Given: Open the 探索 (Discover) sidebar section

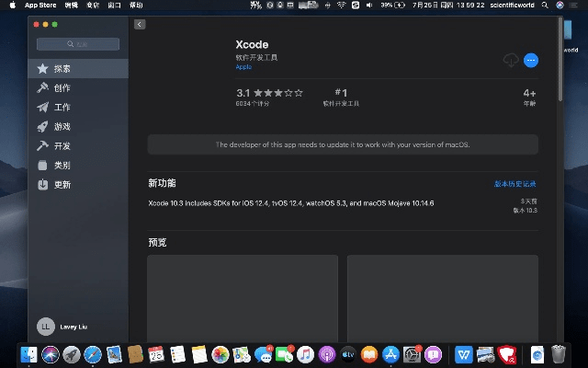Looking at the screenshot, I should (78, 69).
